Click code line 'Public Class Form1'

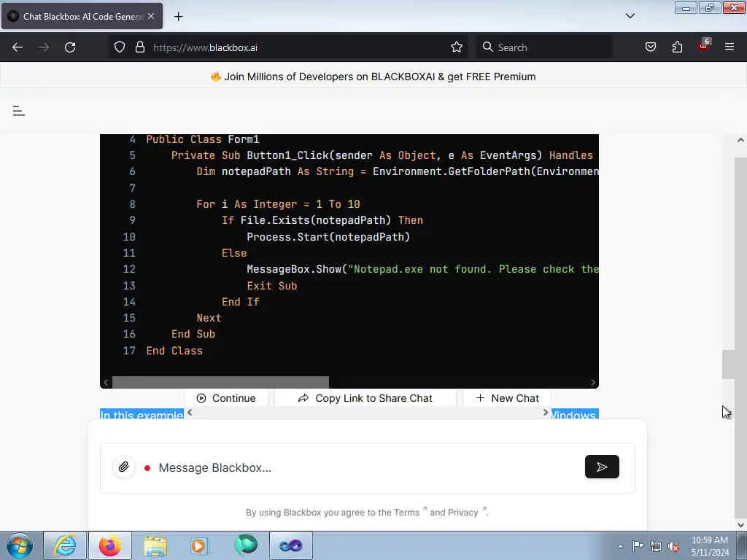point(203,139)
